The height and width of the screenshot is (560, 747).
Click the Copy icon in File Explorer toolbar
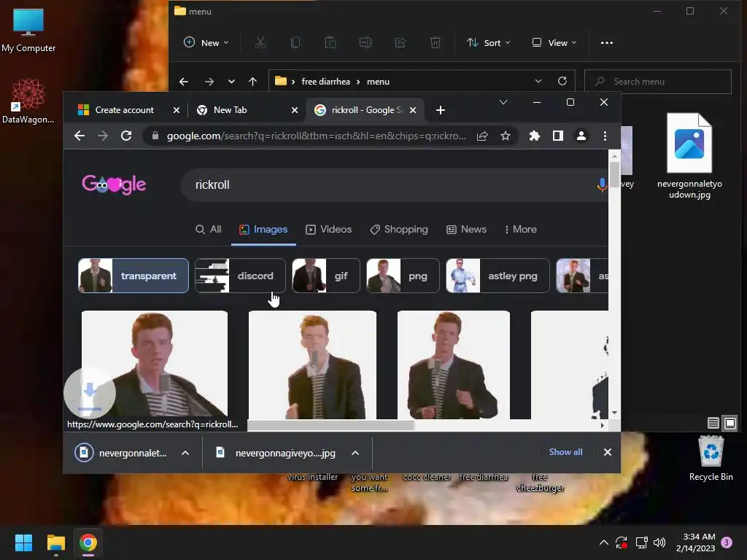pos(295,43)
